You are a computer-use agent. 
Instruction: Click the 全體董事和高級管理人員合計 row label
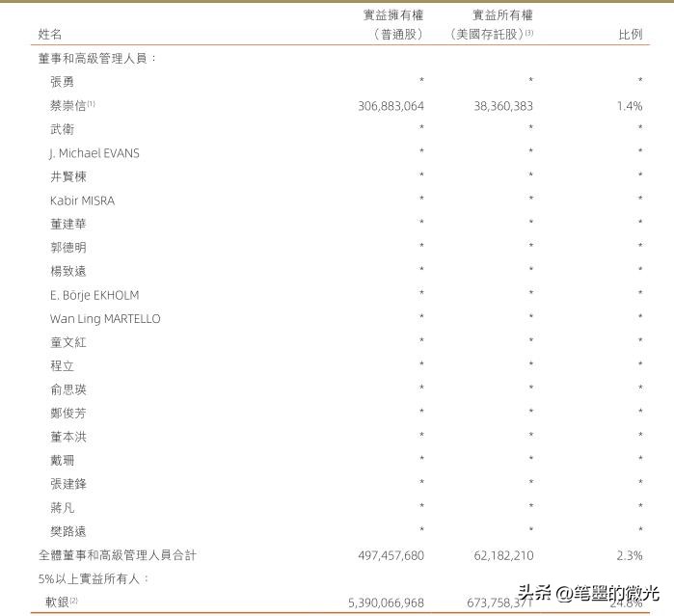pyautogui.click(x=118, y=555)
